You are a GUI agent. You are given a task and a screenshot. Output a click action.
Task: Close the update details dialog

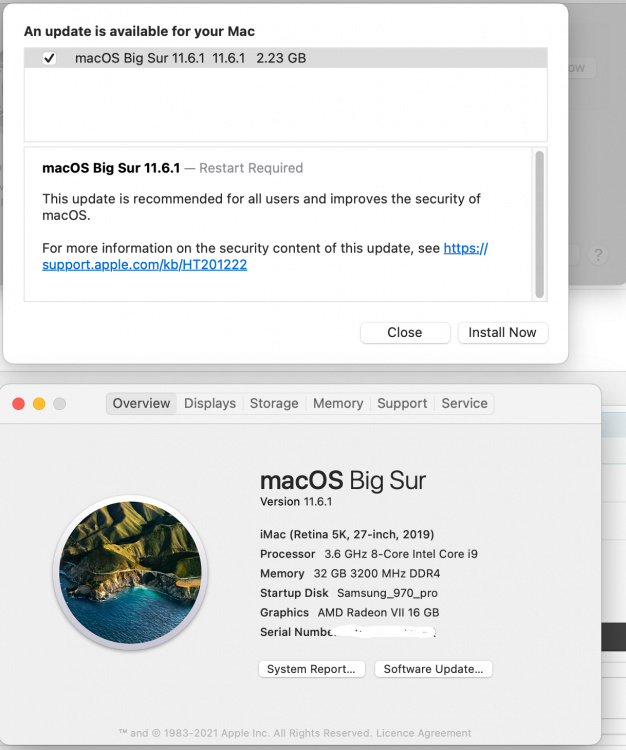405,332
